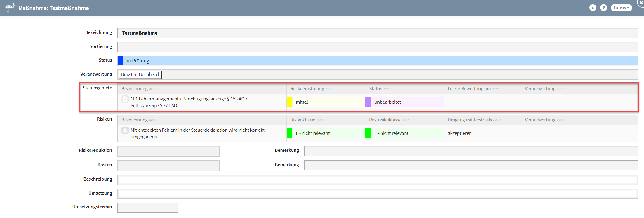644x218 pixels.
Task: Click the question mark help icon
Action: click(603, 8)
